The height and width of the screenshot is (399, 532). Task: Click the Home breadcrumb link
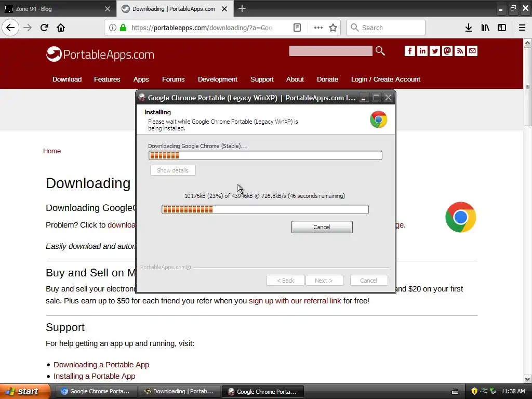(x=52, y=151)
